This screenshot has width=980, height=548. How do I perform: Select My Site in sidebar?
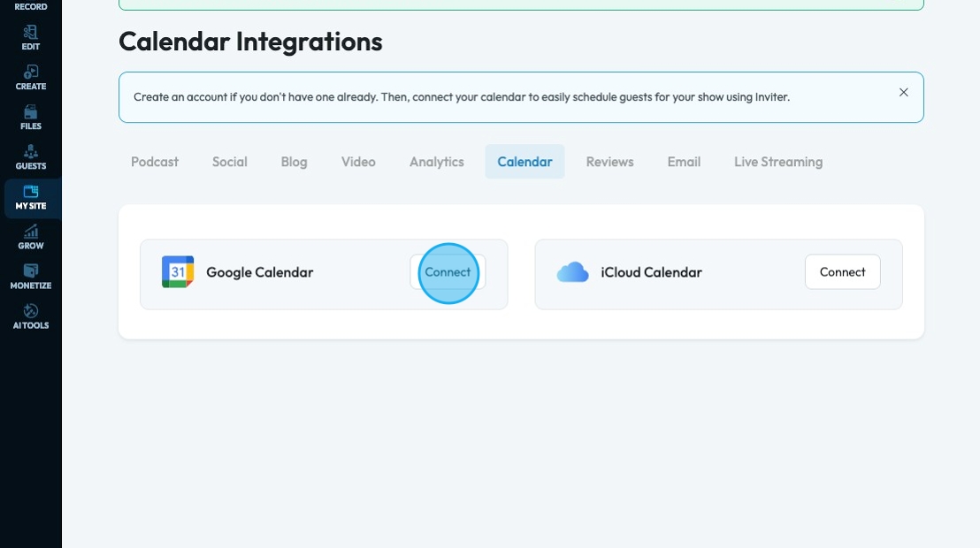(31, 198)
